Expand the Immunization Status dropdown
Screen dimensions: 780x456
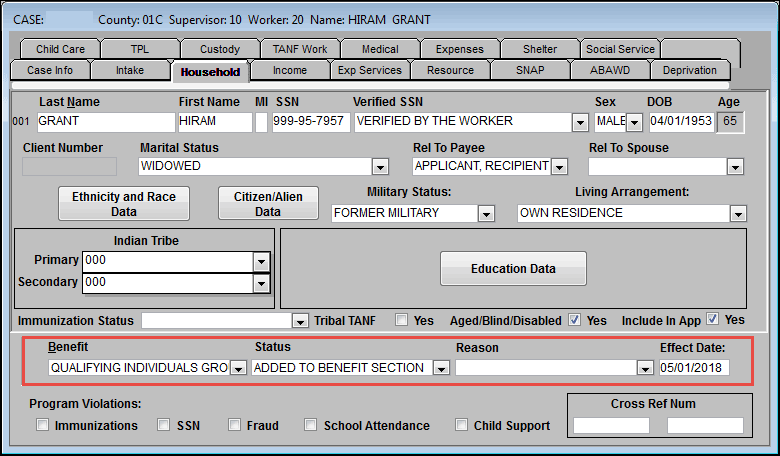300,321
